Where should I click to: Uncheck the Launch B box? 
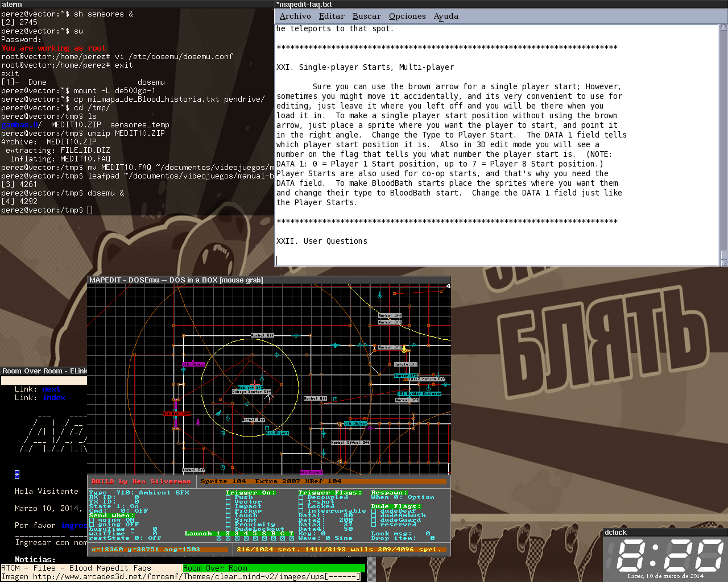274,538
